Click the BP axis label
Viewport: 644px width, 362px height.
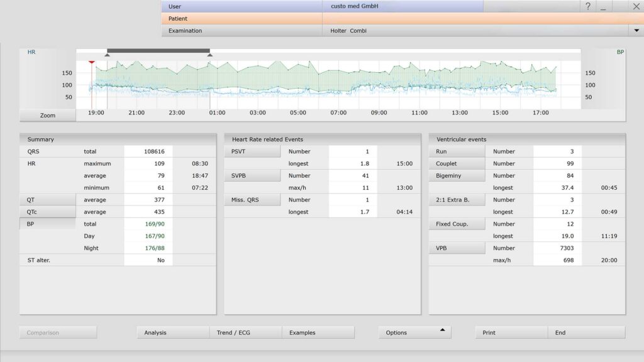tap(620, 52)
